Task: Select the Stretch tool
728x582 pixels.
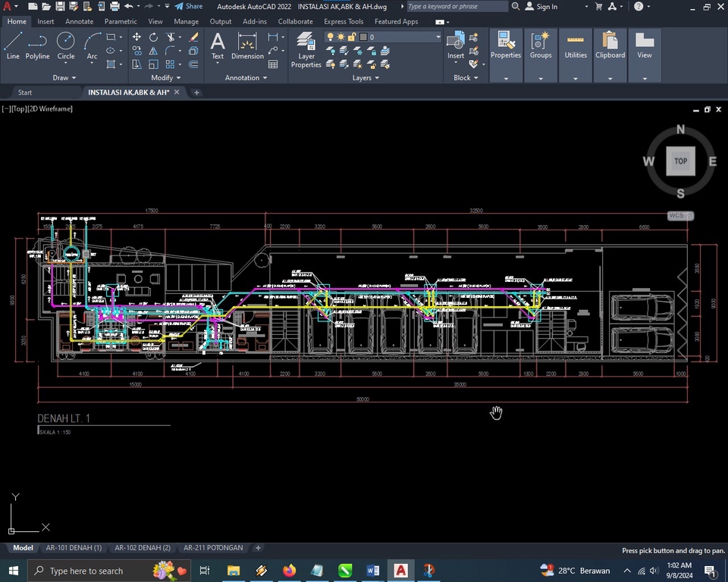Action: [136, 64]
